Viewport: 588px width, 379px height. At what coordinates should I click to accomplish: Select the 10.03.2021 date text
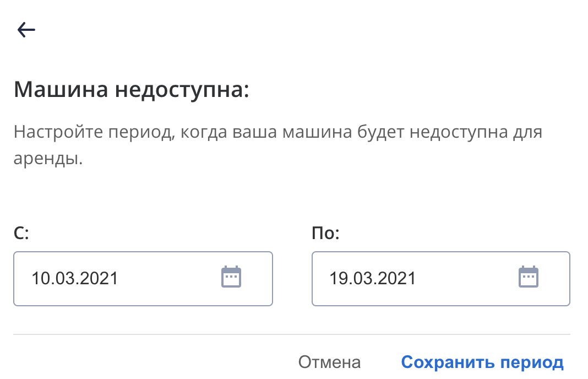[x=75, y=278]
